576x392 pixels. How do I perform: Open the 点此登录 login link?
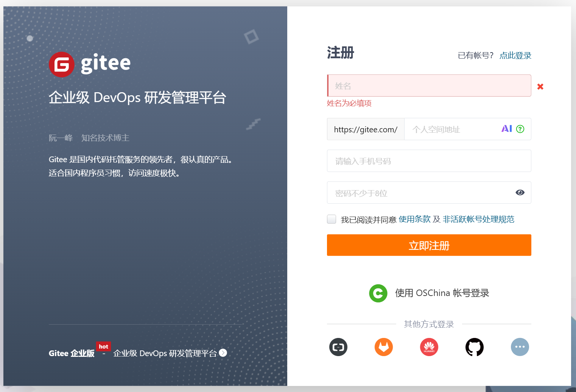(x=515, y=56)
